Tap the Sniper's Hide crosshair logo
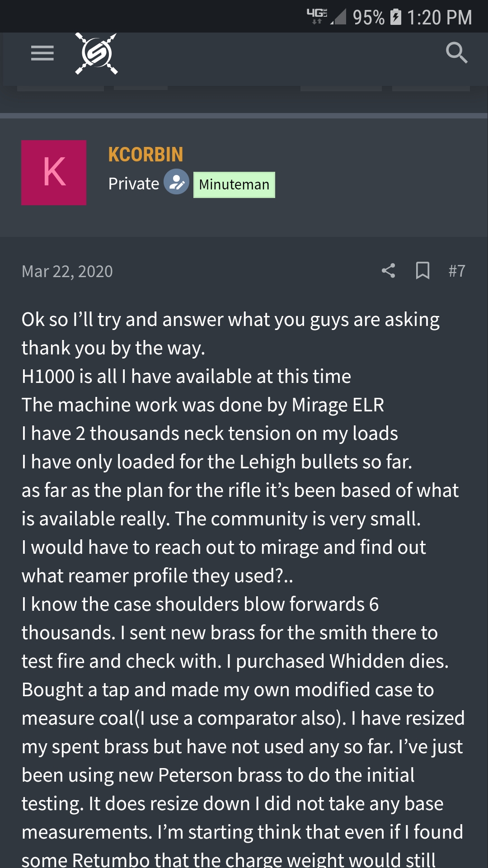Viewport: 488px width, 868px height. pos(96,54)
